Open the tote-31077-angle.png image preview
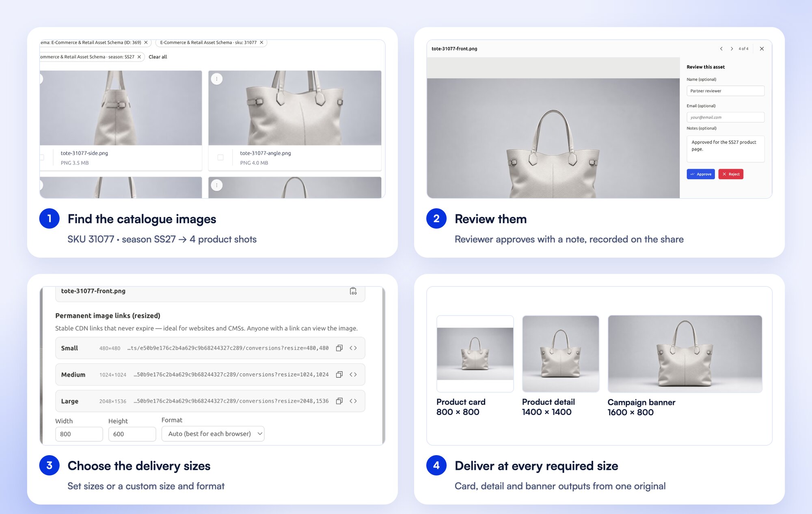The image size is (812, 514). click(x=295, y=108)
